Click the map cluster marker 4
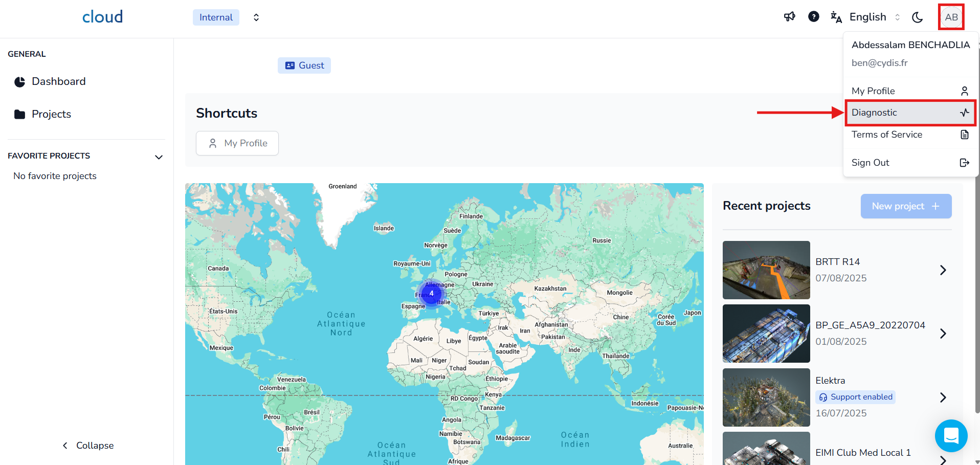Image resolution: width=980 pixels, height=465 pixels. tap(431, 294)
